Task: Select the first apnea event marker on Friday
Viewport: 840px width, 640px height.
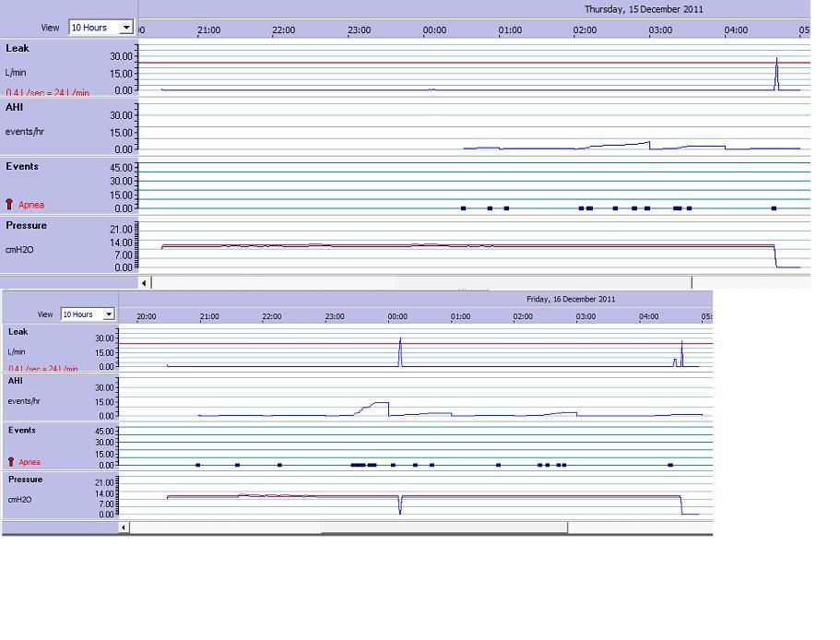Action: pos(198,465)
